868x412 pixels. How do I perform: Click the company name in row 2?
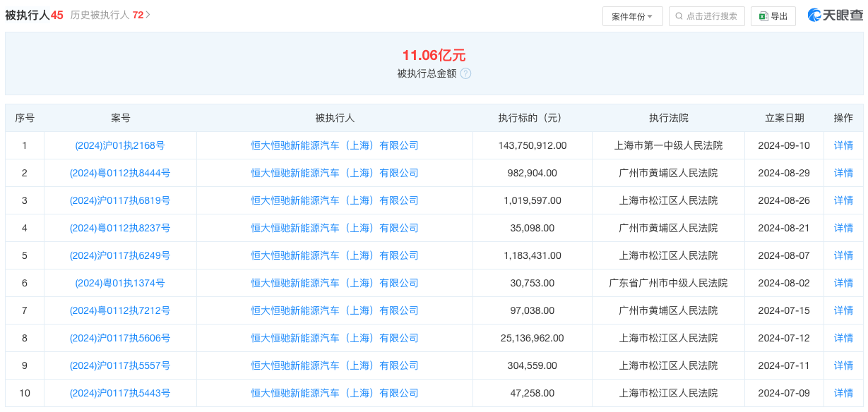335,173
